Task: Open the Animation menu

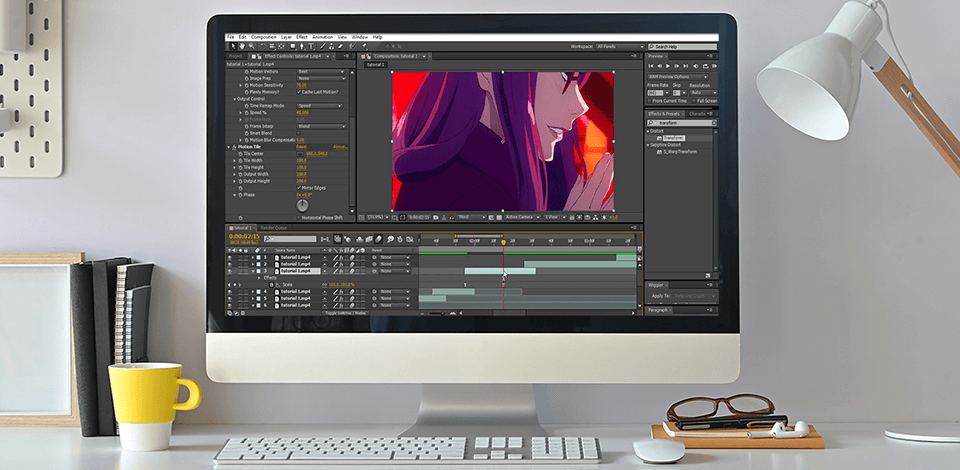Action: coord(323,37)
